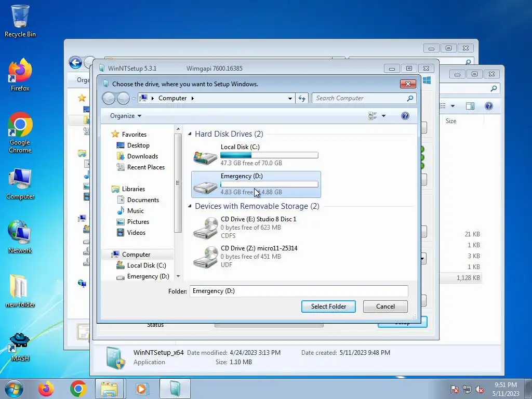The image size is (532, 399).
Task: Click the volume muted tray icon
Action: [480, 389]
